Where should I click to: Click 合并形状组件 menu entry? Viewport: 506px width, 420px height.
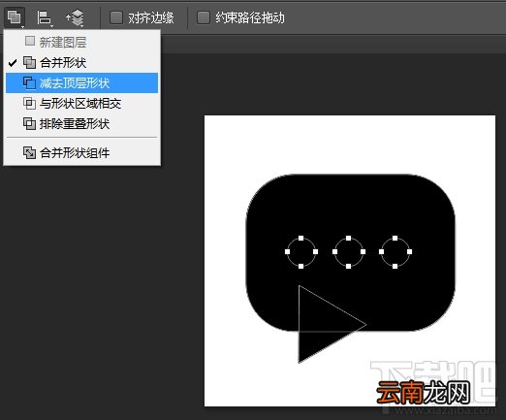pyautogui.click(x=81, y=152)
